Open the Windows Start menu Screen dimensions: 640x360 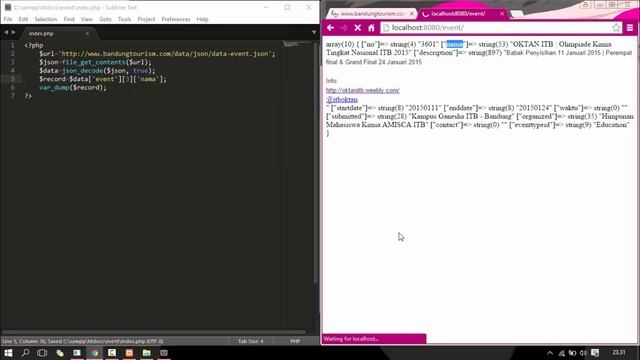click(8, 353)
